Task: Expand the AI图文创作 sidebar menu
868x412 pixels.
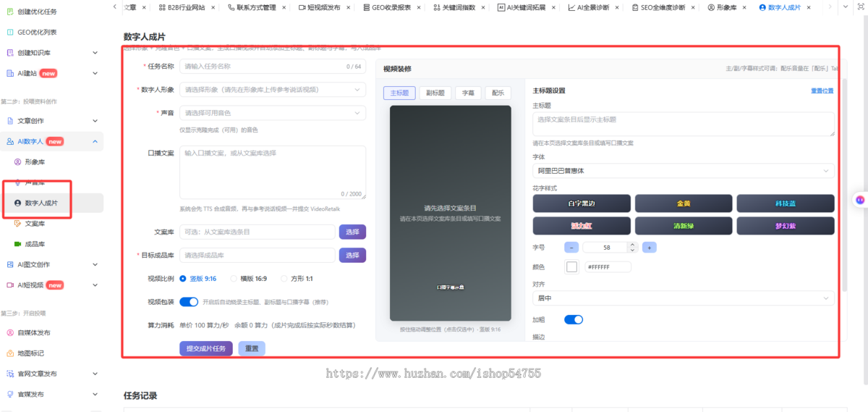Action: (x=95, y=264)
